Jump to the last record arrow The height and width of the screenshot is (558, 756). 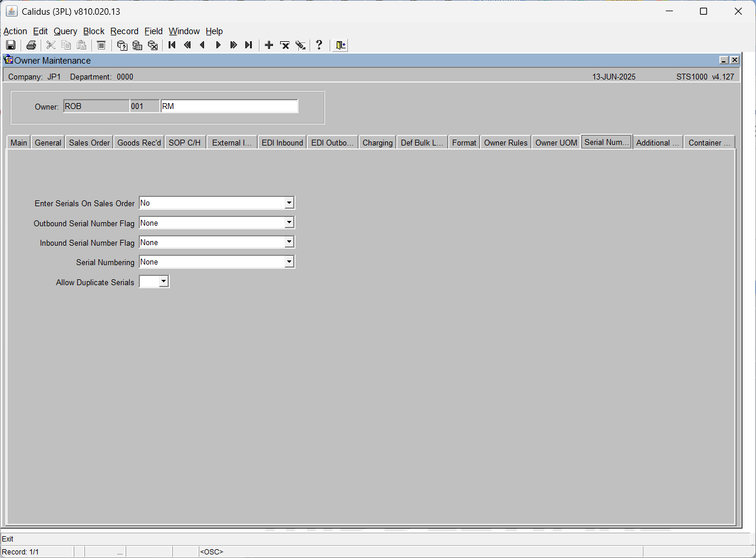pyautogui.click(x=249, y=45)
